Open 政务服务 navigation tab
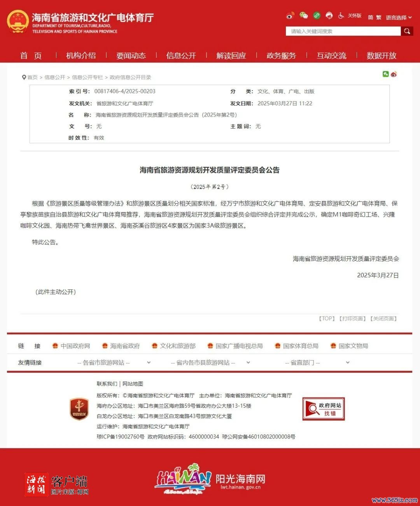420x506 pixels. click(x=281, y=56)
